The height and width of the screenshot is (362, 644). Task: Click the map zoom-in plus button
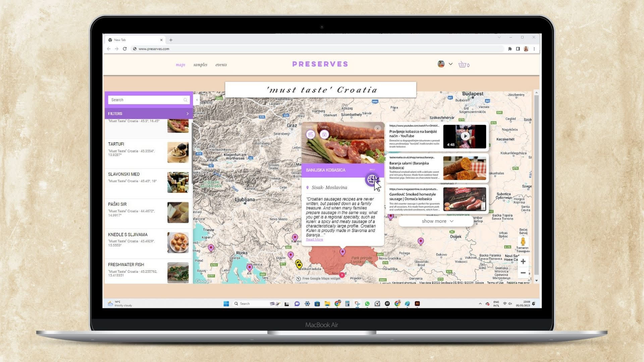pyautogui.click(x=523, y=261)
